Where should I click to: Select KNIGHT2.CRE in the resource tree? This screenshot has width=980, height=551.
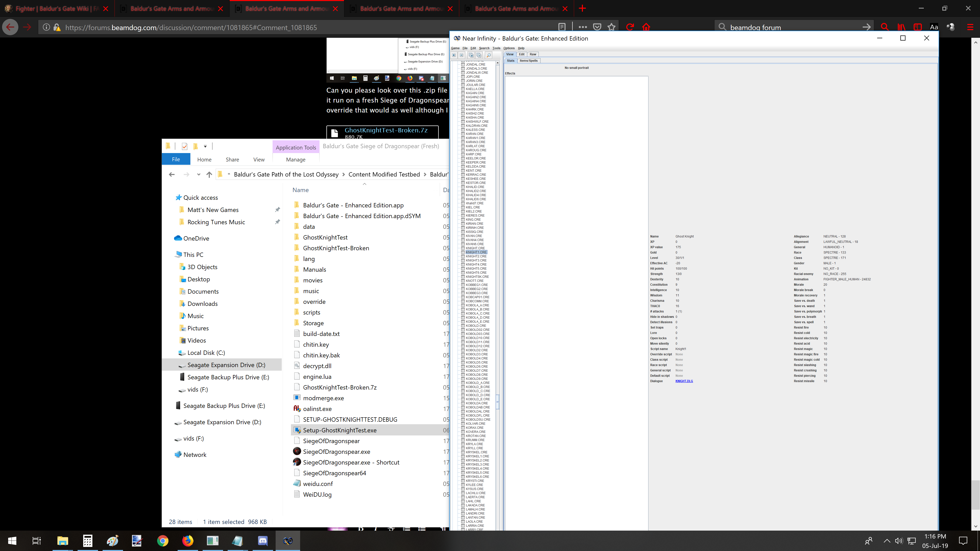coord(476,256)
